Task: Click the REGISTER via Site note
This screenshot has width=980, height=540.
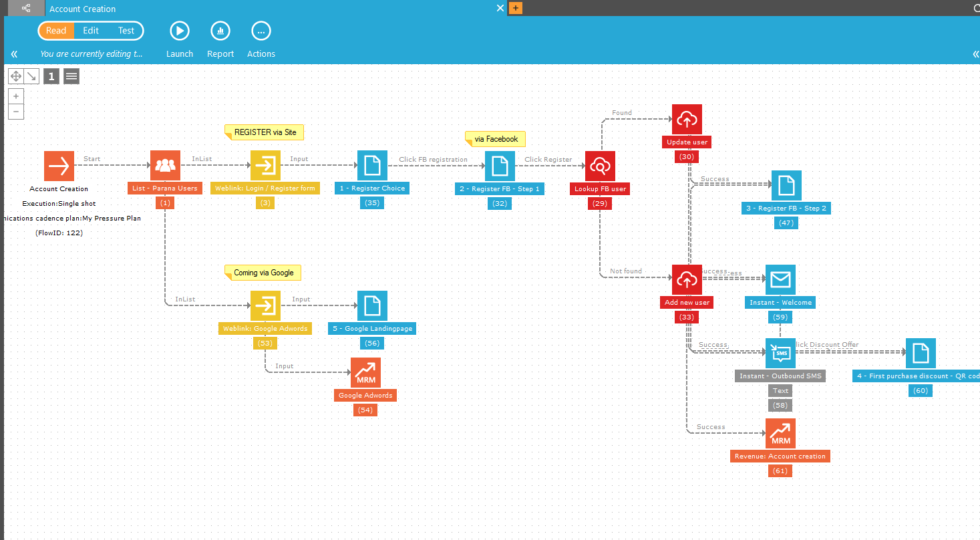Action: coord(265,132)
